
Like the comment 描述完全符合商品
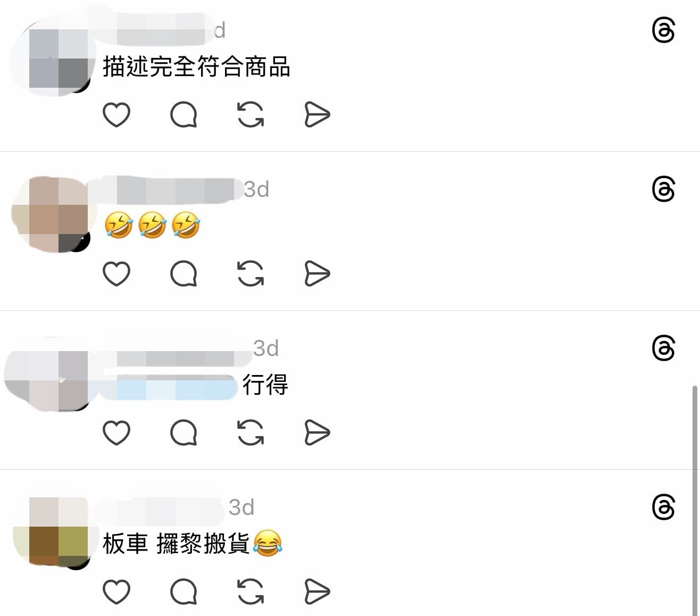pyautogui.click(x=116, y=115)
